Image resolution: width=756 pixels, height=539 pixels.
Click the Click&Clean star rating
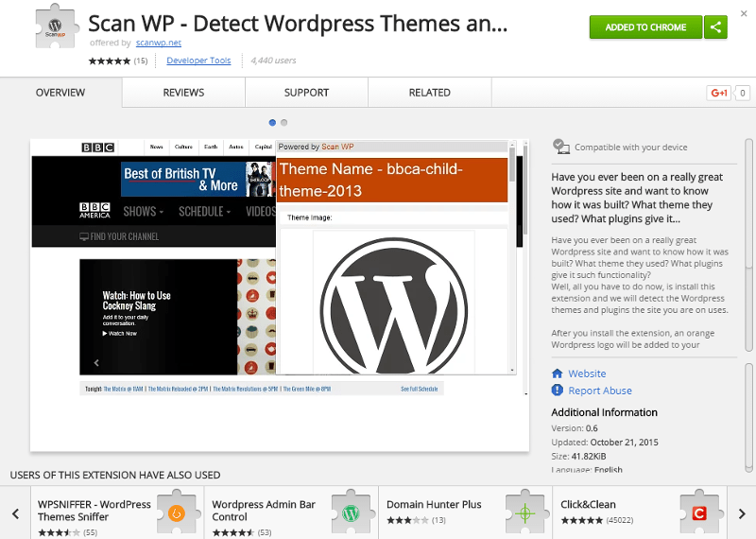582,520
